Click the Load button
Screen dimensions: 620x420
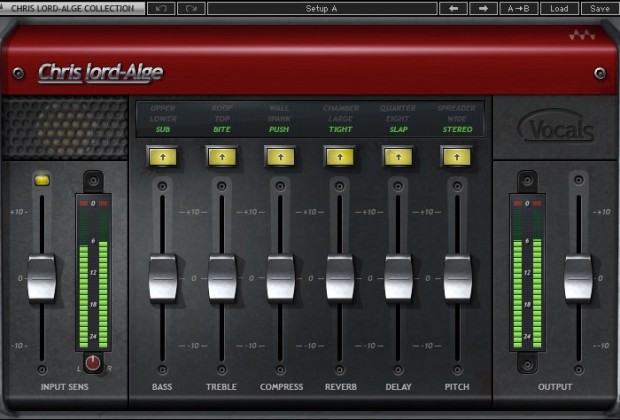pyautogui.click(x=559, y=8)
